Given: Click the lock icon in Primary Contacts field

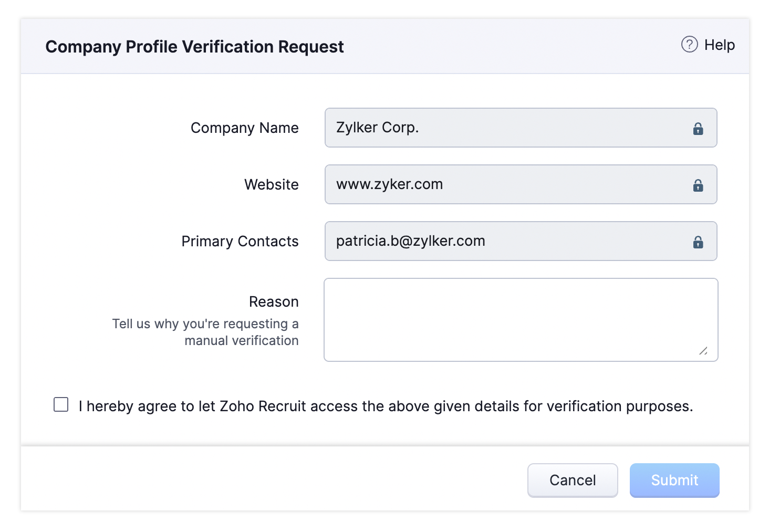Looking at the screenshot, I should click(x=698, y=242).
